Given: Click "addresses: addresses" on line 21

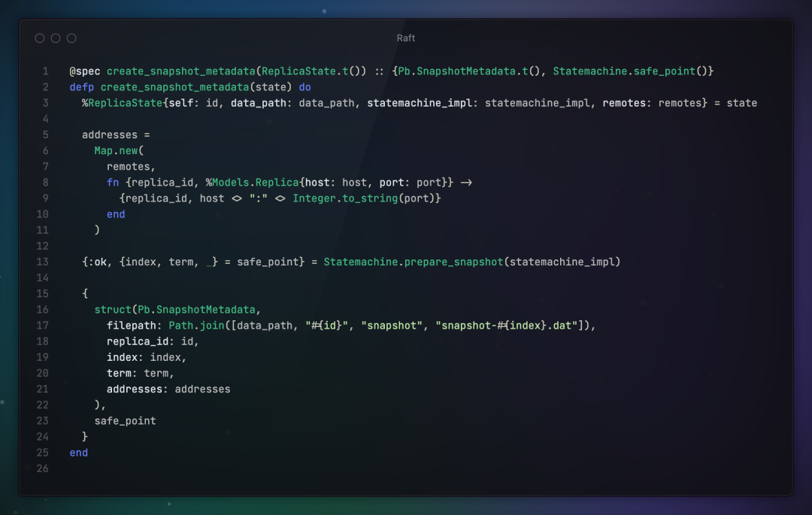Looking at the screenshot, I should (x=168, y=389).
